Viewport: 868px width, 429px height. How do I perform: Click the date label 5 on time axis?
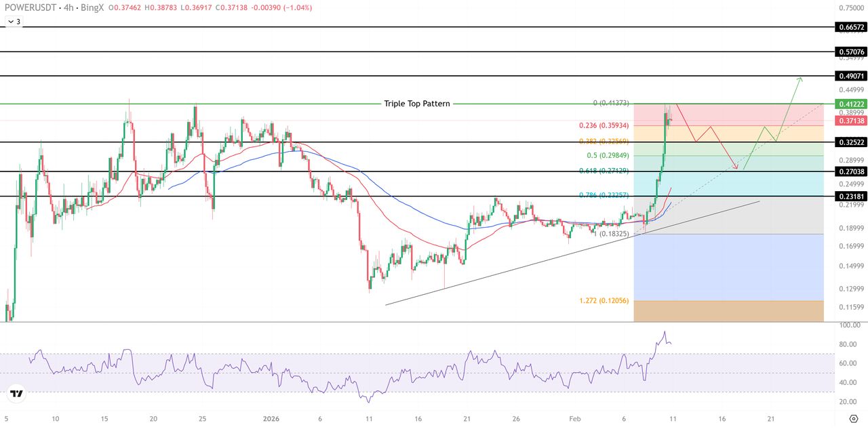7,418
